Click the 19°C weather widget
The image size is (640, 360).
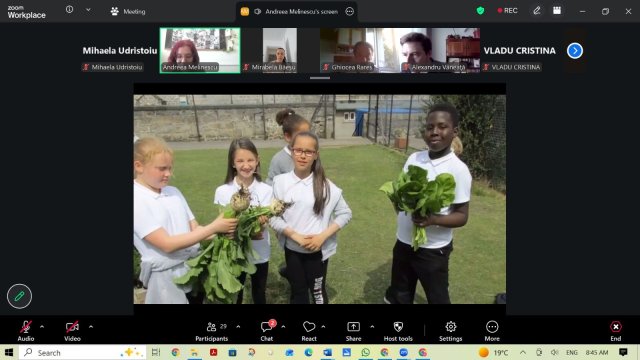[494, 352]
